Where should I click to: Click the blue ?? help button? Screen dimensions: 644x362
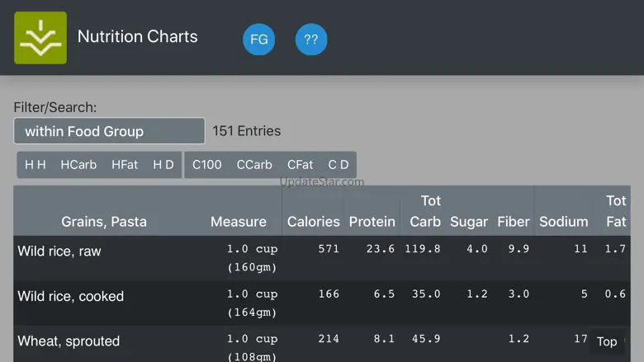(x=311, y=40)
